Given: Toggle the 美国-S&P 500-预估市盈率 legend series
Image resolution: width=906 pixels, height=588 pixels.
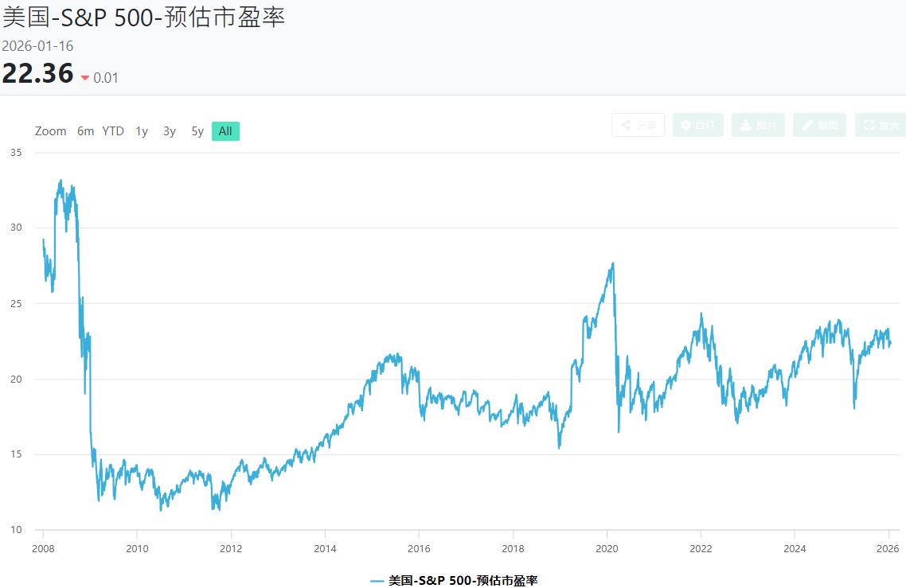Looking at the screenshot, I should pyautogui.click(x=463, y=581).
